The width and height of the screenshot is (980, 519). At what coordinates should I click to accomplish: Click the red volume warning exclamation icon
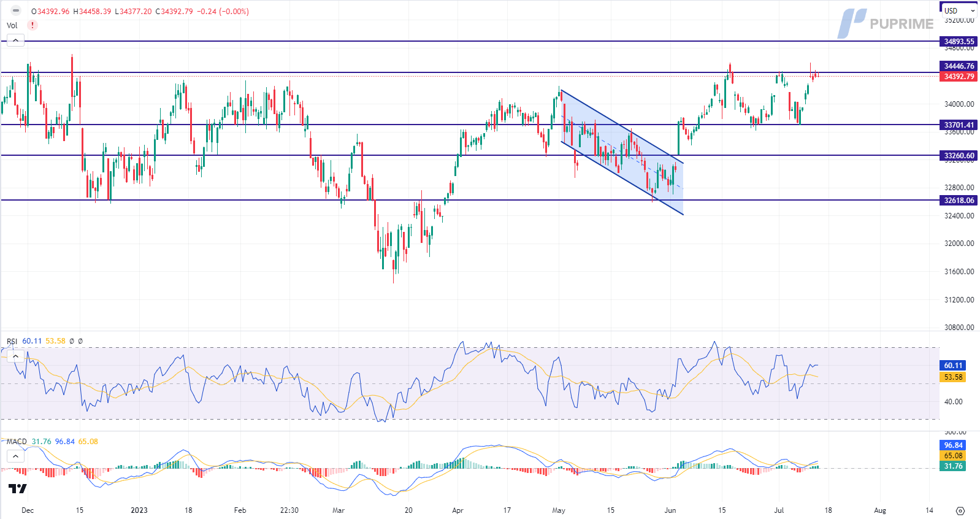click(x=32, y=25)
